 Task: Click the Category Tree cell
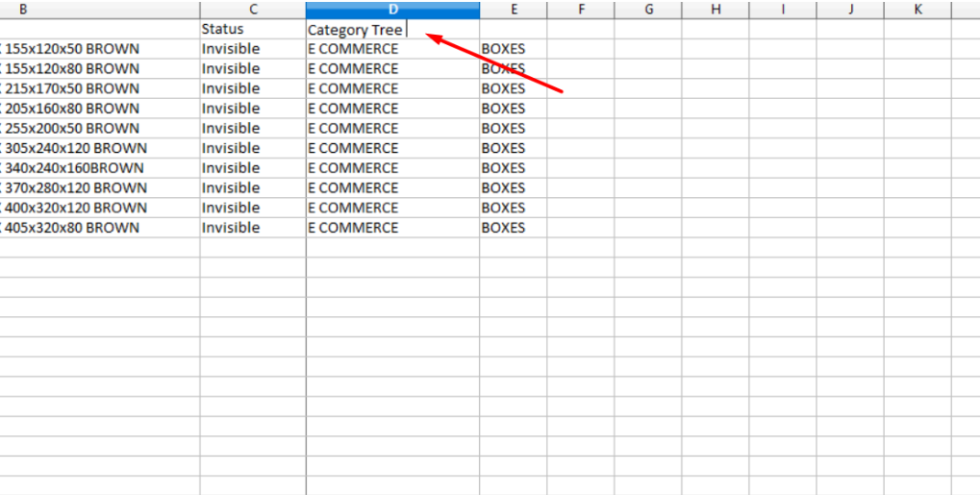pos(356,30)
